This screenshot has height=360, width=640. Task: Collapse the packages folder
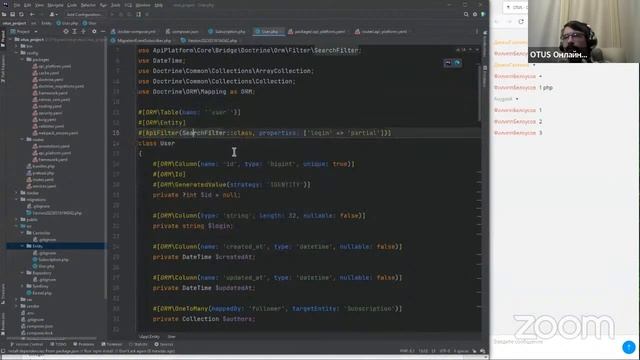point(22,60)
